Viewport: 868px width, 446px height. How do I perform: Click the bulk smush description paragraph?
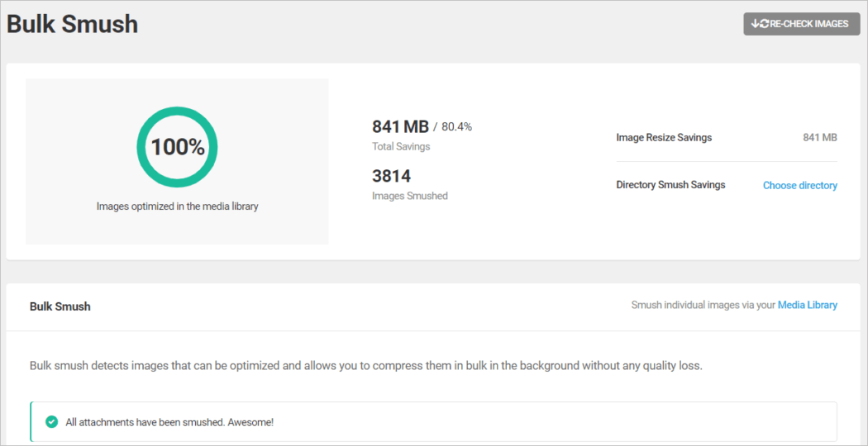pos(365,365)
